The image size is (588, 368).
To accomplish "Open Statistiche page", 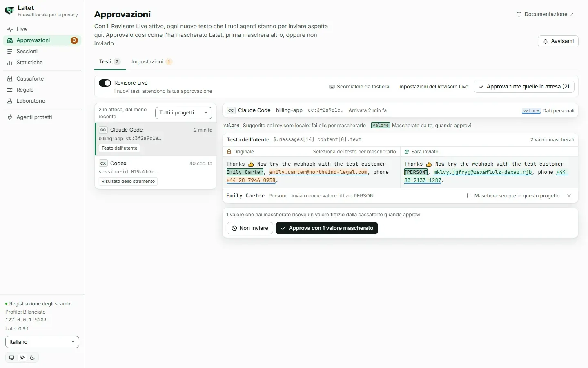I will (42, 63).
